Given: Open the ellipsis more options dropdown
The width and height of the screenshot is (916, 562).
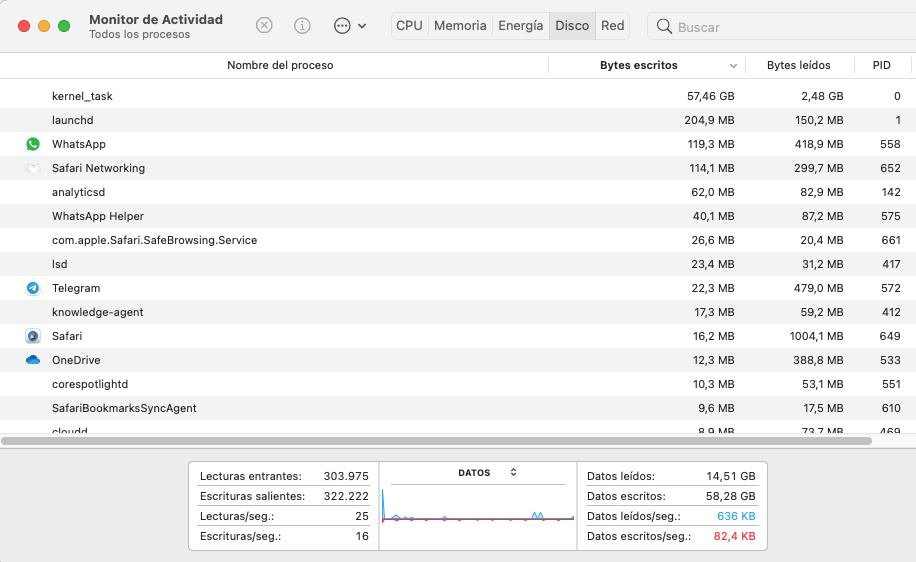Looking at the screenshot, I should (349, 26).
